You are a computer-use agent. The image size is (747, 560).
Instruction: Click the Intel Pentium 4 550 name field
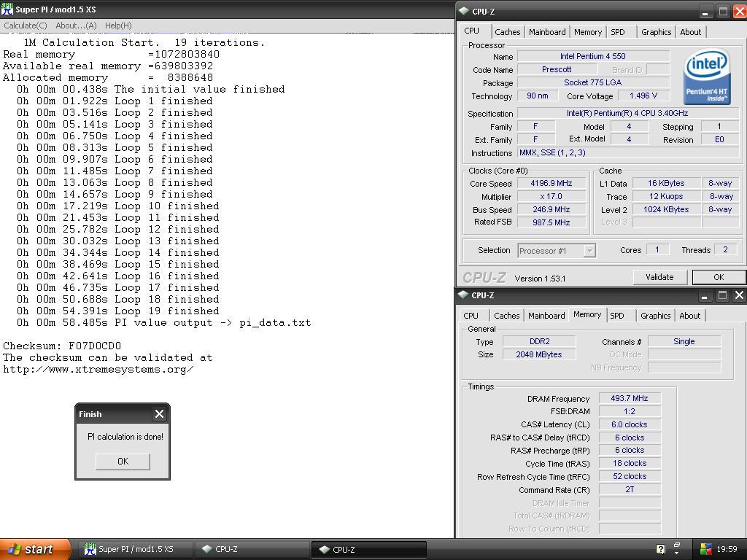click(x=593, y=56)
